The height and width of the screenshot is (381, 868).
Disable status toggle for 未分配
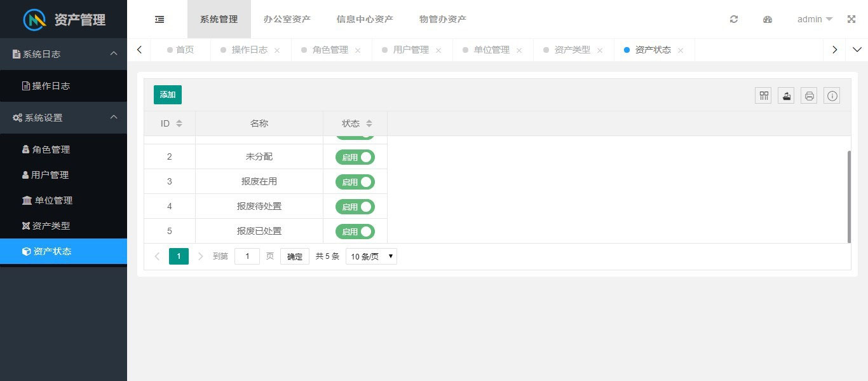click(x=355, y=157)
